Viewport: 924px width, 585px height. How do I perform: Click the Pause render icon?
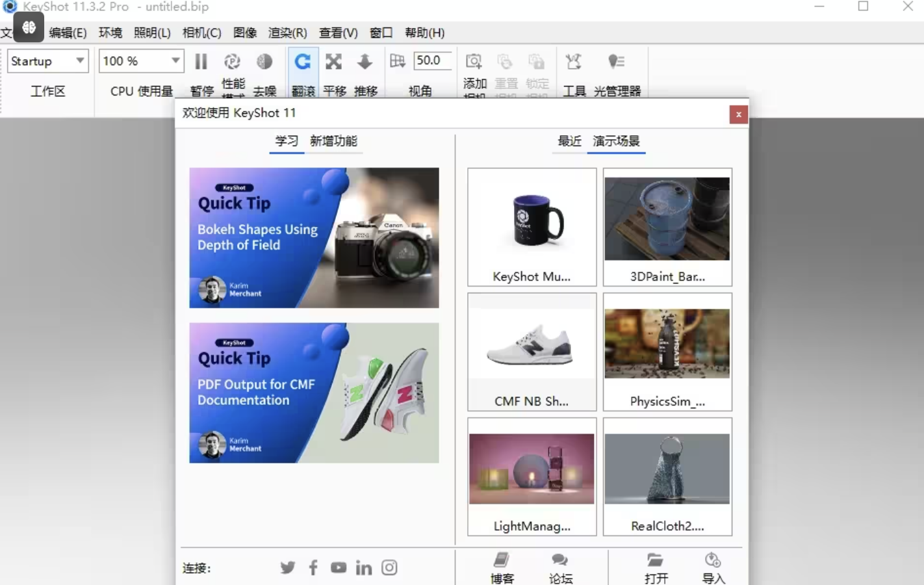pyautogui.click(x=201, y=62)
